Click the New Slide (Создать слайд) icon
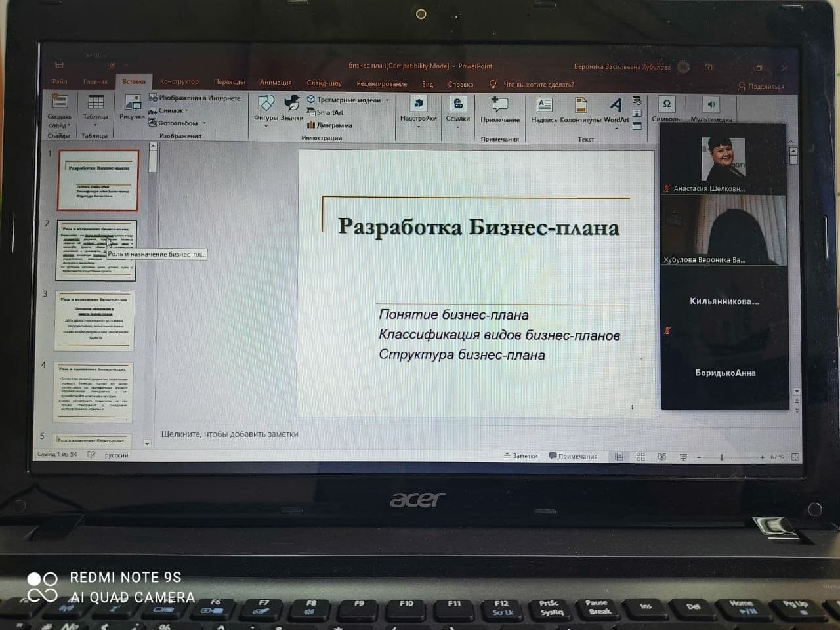 tap(60, 102)
